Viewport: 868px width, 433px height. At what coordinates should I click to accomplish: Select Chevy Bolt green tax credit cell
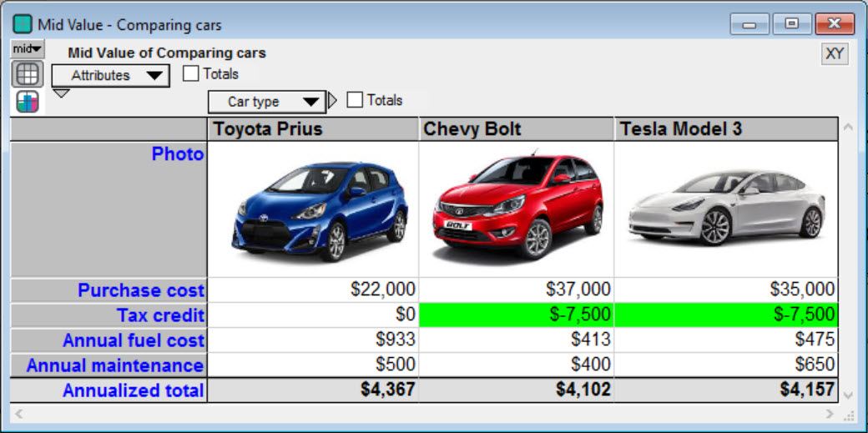[517, 315]
